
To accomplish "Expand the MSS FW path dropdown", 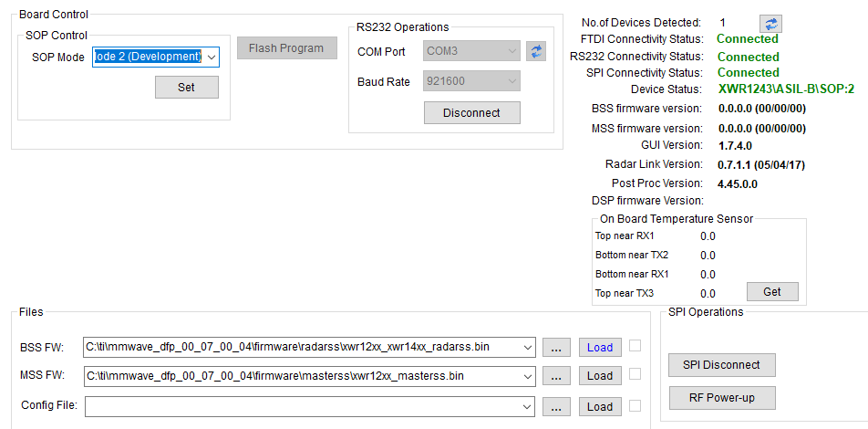I will 527,376.
